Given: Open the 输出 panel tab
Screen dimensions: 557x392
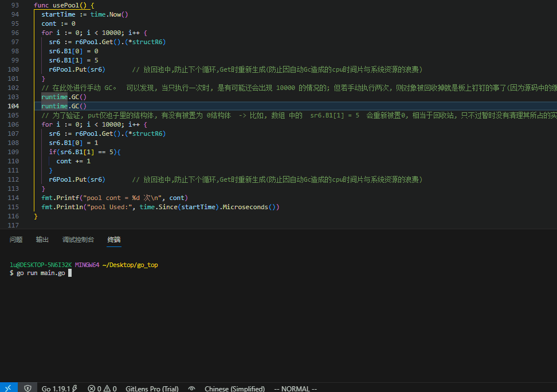Looking at the screenshot, I should tap(42, 240).
